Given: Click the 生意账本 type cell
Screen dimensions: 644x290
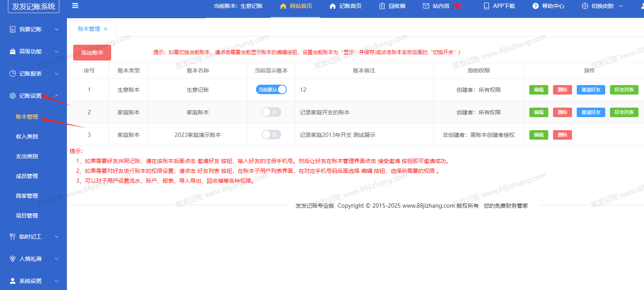Looking at the screenshot, I should pyautogui.click(x=129, y=90).
